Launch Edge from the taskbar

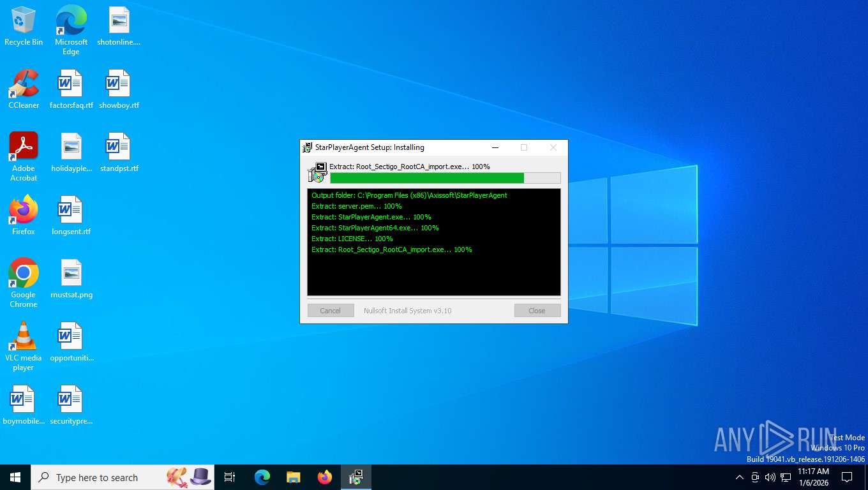point(262,477)
